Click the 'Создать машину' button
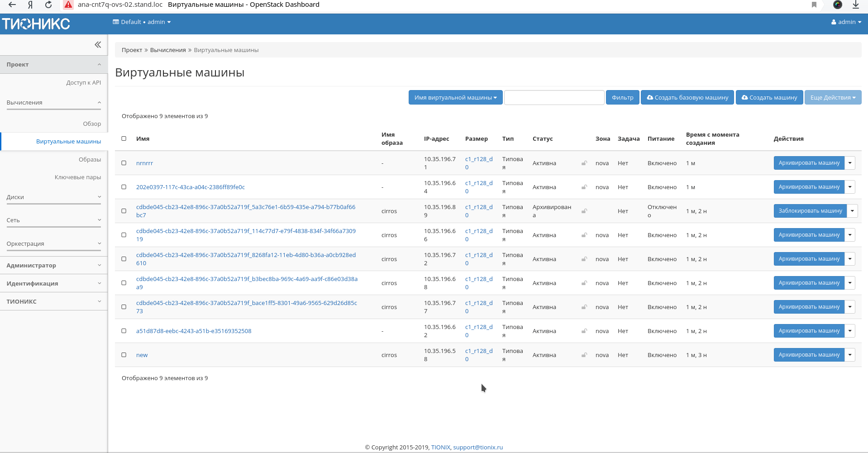The width and height of the screenshot is (868, 453). tap(769, 97)
